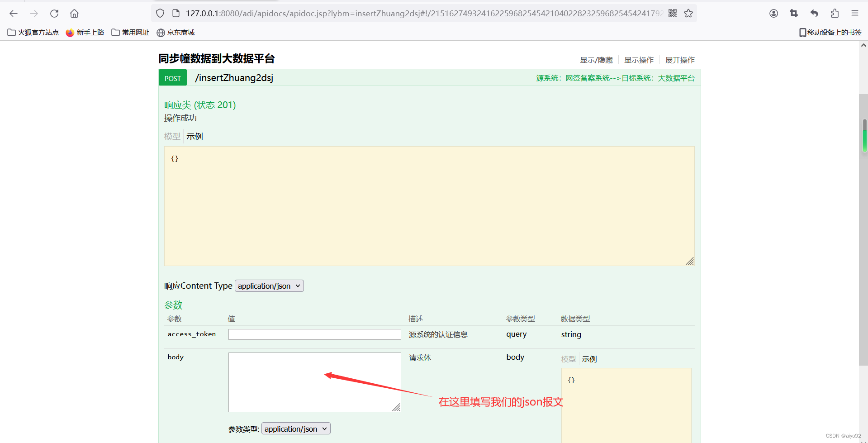Click the 参数类型 column header
The width and height of the screenshot is (868, 443).
pyautogui.click(x=520, y=319)
